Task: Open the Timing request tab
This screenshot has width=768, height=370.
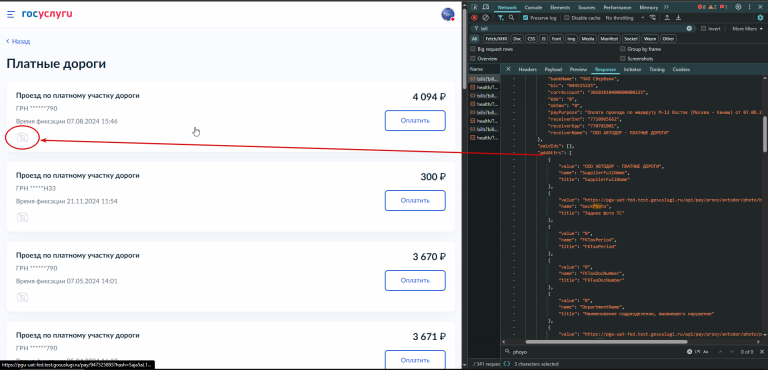Action: pyautogui.click(x=657, y=70)
